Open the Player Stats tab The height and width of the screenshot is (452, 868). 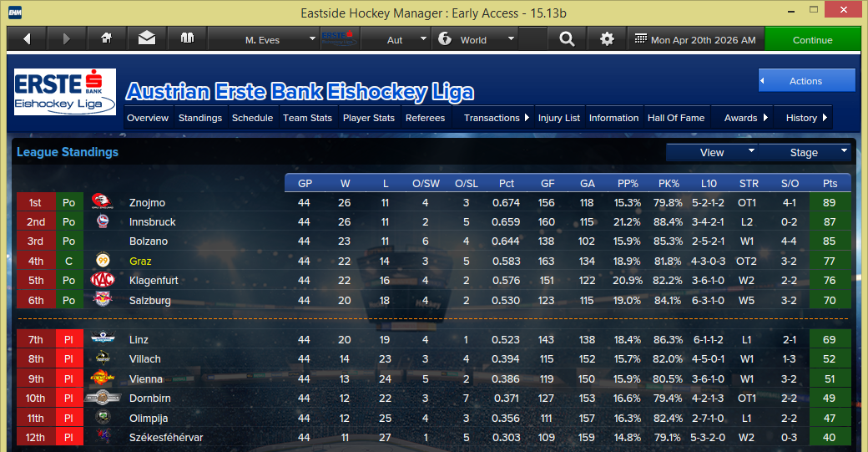369,118
